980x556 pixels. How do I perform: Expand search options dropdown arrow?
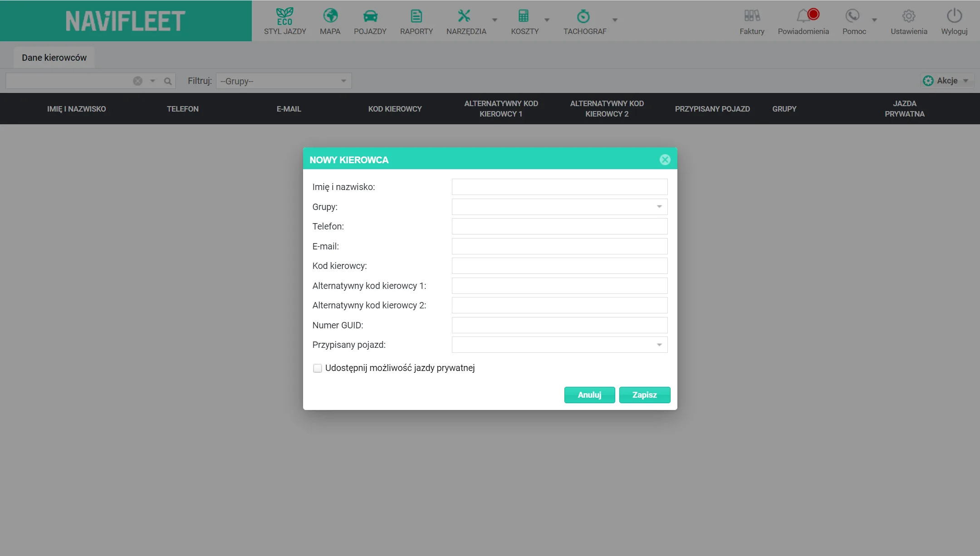click(153, 81)
